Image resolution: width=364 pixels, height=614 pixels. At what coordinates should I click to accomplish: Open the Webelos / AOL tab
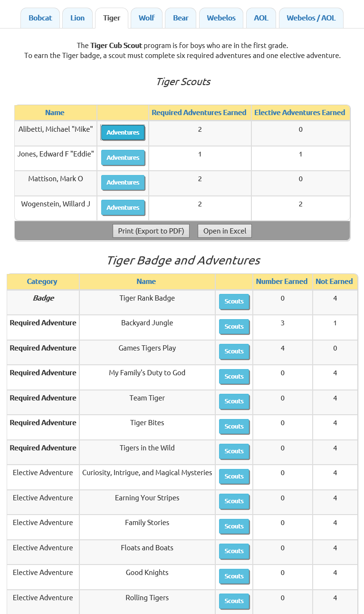pos(311,18)
